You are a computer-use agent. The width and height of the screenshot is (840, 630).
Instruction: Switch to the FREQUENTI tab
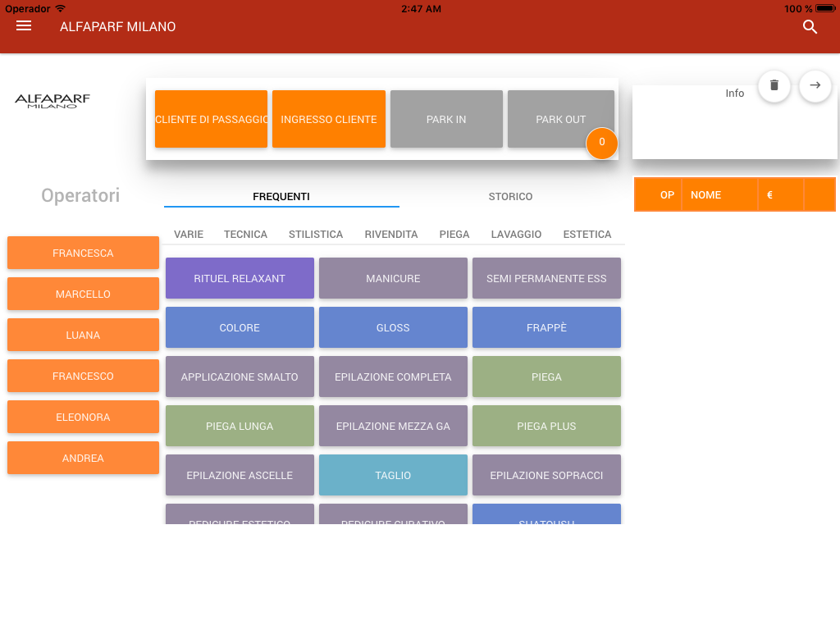(281, 197)
